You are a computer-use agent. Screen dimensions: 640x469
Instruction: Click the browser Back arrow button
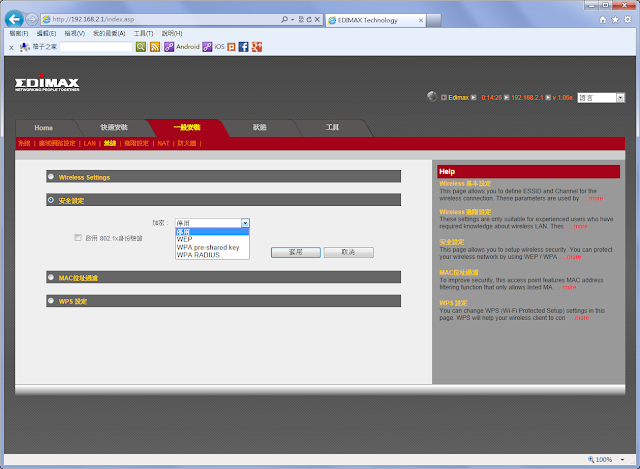14,19
